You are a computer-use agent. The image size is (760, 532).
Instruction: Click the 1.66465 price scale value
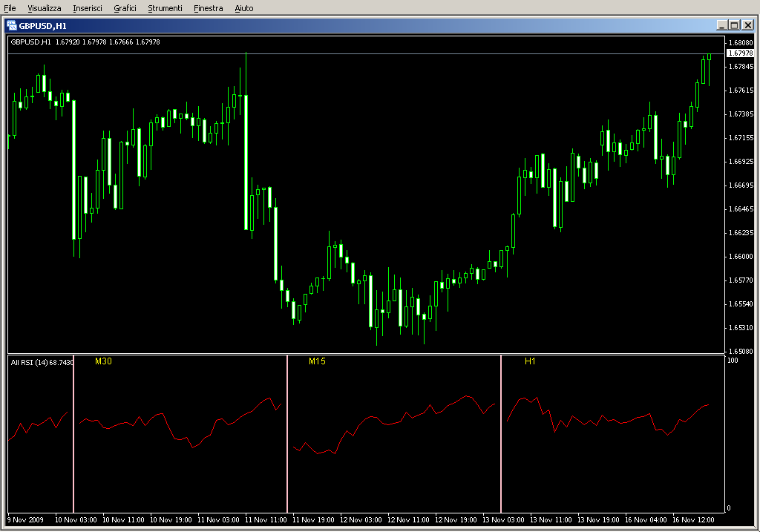(x=741, y=208)
